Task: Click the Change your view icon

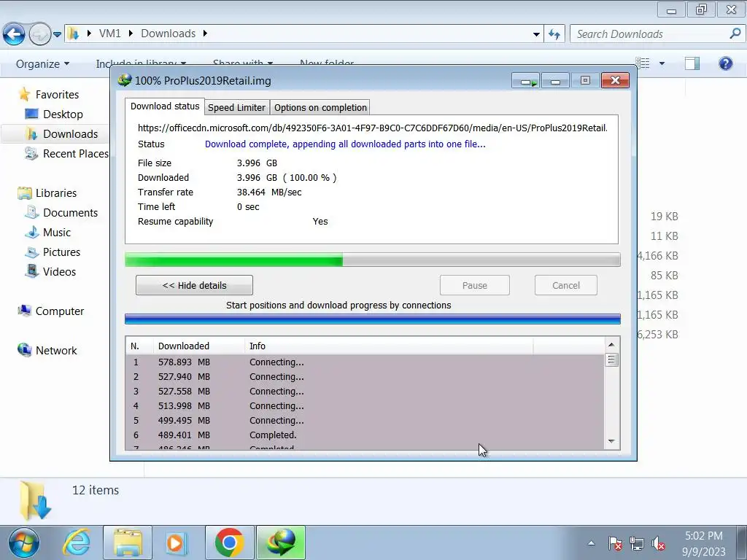Action: pyautogui.click(x=643, y=63)
